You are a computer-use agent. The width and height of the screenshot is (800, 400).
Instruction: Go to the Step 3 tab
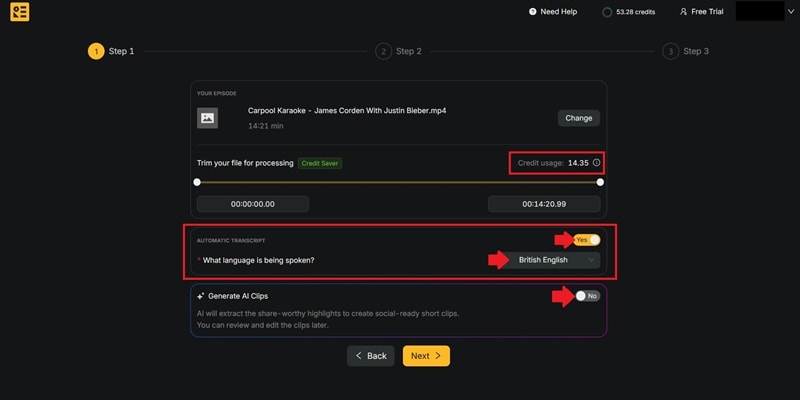pyautogui.click(x=686, y=51)
